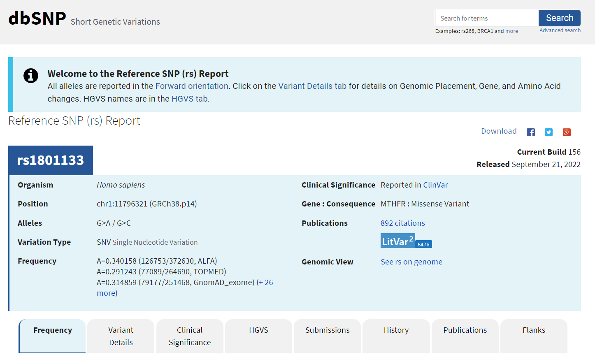
Task: Click the Google Plus share icon
Action: pos(567,132)
